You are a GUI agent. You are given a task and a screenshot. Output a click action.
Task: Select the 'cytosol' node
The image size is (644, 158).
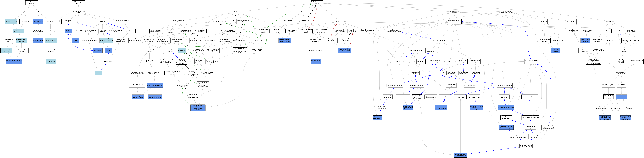point(75,40)
